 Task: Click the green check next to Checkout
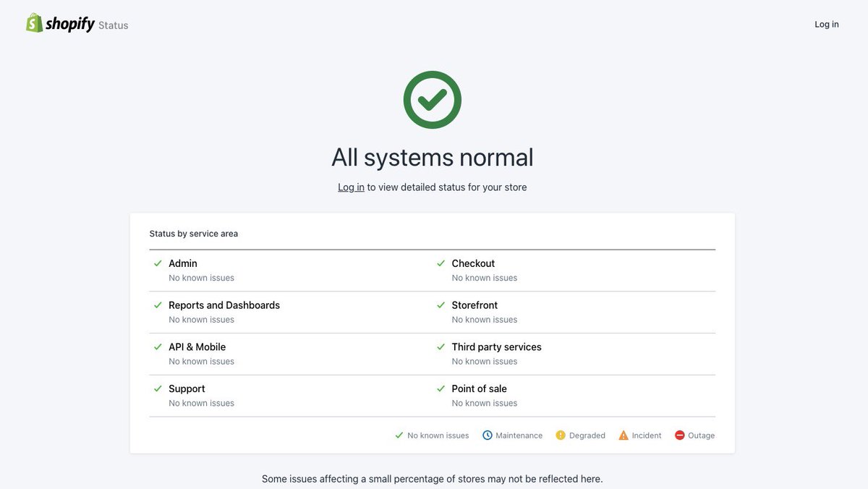(441, 263)
